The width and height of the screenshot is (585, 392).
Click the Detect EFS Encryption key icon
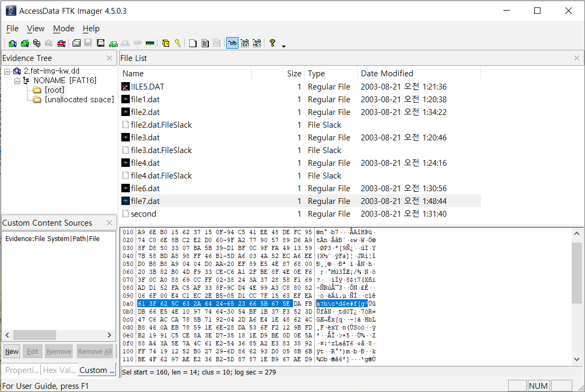(178, 43)
